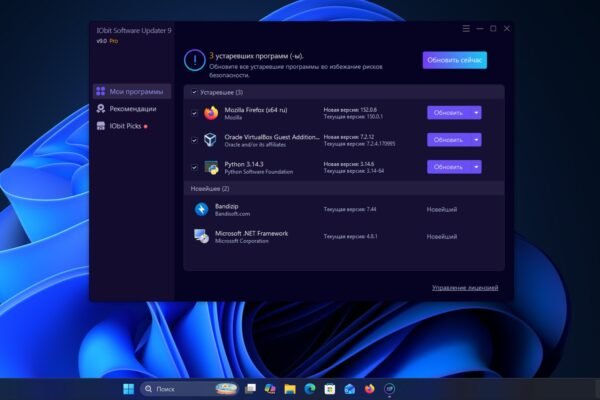Open the Управление лицензией link

[x=465, y=288]
